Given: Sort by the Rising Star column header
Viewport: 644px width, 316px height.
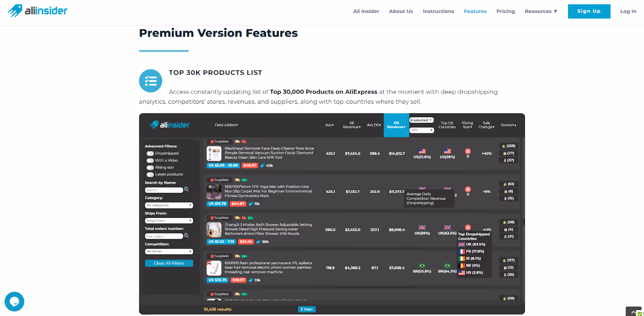Looking at the screenshot, I should [467, 125].
